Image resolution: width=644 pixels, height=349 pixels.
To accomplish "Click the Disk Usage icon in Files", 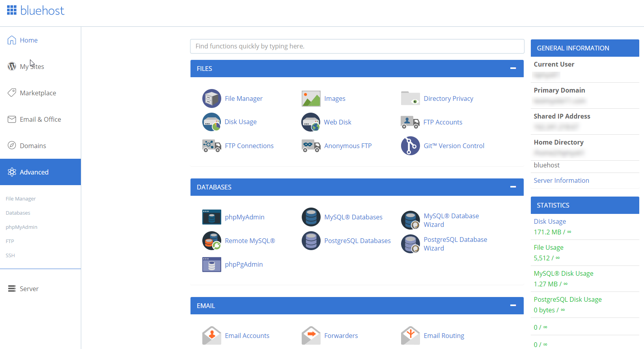I will point(212,122).
